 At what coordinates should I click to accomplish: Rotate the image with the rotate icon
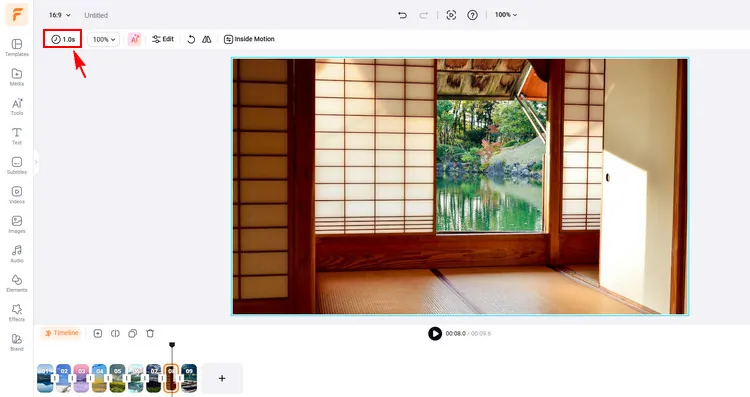pos(191,39)
